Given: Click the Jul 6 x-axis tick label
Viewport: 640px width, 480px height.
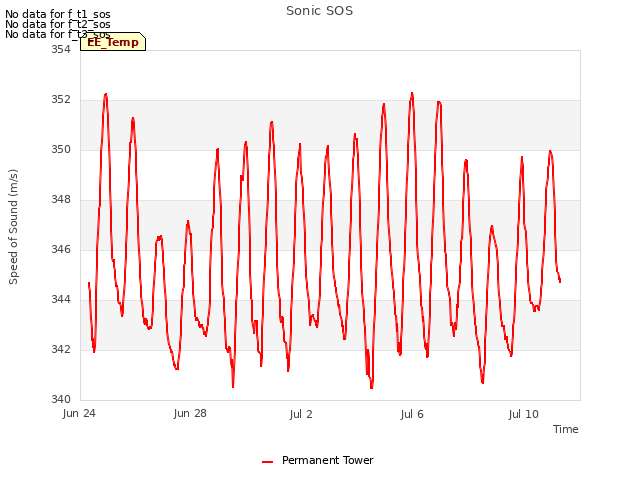Looking at the screenshot, I should [412, 414].
